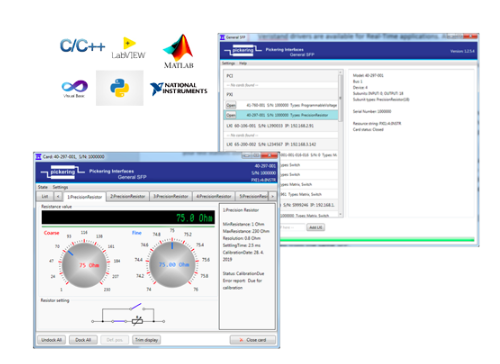Click the MATLAB logo
Screen dimensions: 500x364
tap(178, 51)
